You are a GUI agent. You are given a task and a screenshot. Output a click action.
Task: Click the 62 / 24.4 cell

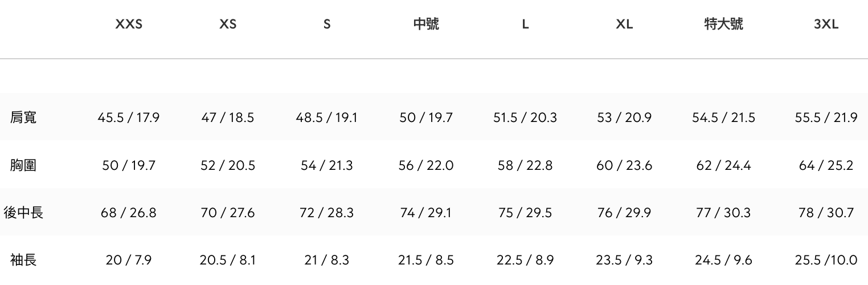[x=723, y=165]
